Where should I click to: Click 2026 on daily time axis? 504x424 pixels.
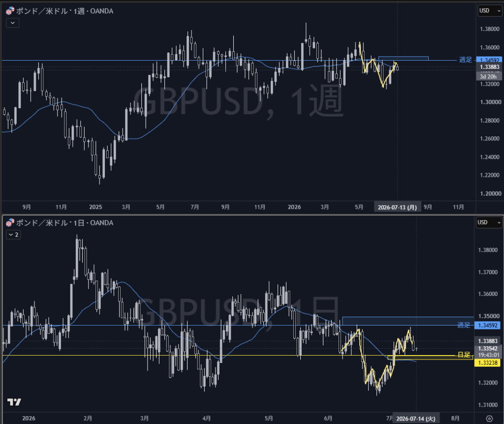click(29, 418)
